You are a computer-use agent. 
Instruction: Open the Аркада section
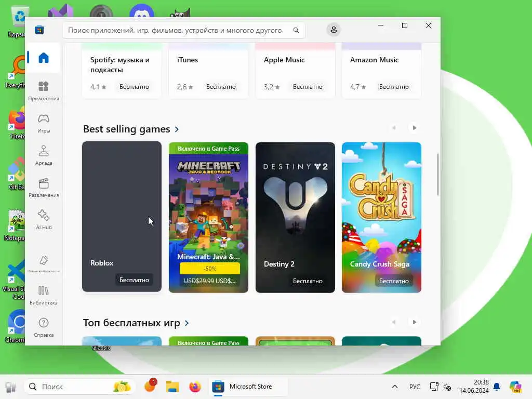[x=44, y=155]
